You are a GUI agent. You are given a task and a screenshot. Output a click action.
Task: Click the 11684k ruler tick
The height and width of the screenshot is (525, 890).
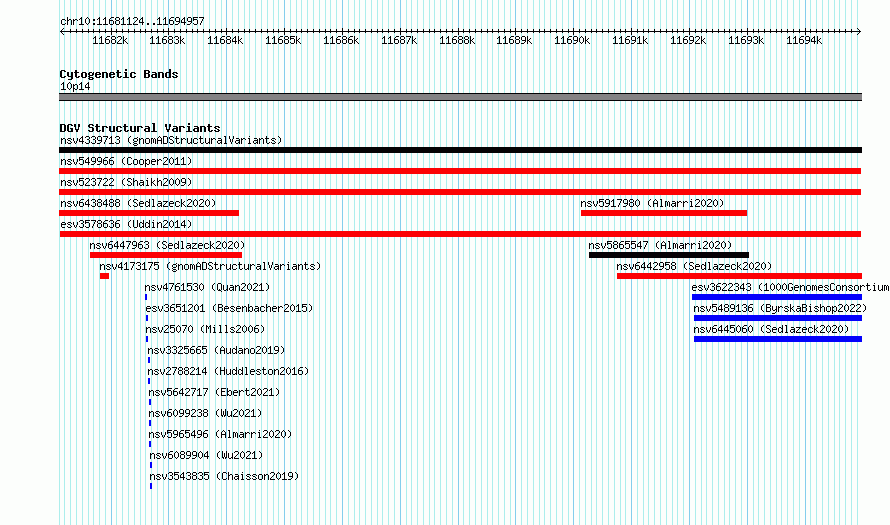(225, 40)
